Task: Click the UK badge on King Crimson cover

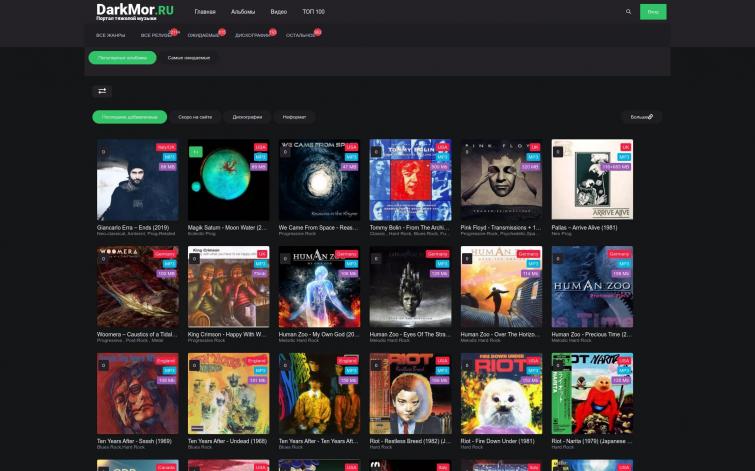Action: click(262, 254)
